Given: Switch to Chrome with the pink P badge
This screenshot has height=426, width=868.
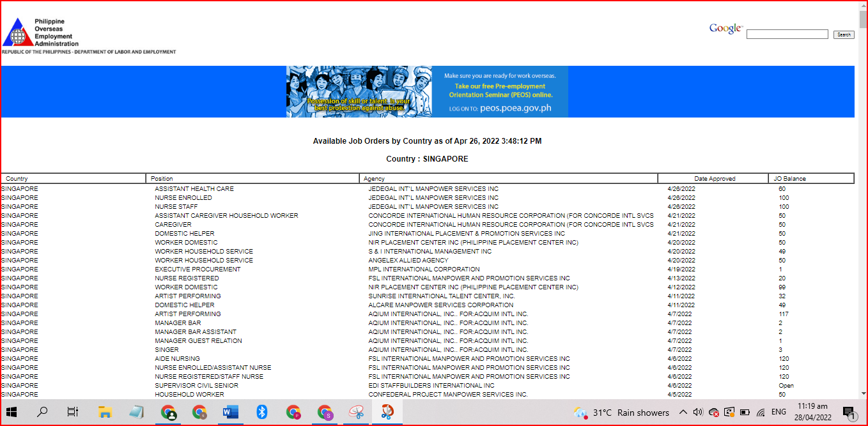Looking at the screenshot, I should 293,412.
